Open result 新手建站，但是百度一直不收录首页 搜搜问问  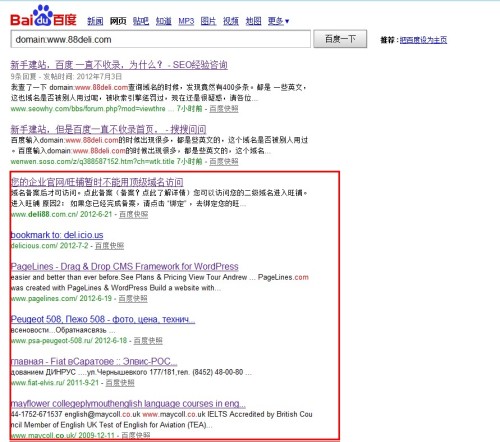pos(108,129)
